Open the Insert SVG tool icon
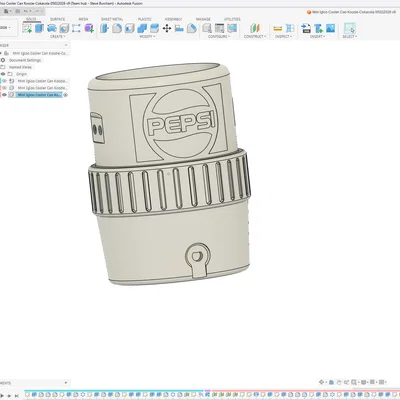400x400 pixels. 306,28
